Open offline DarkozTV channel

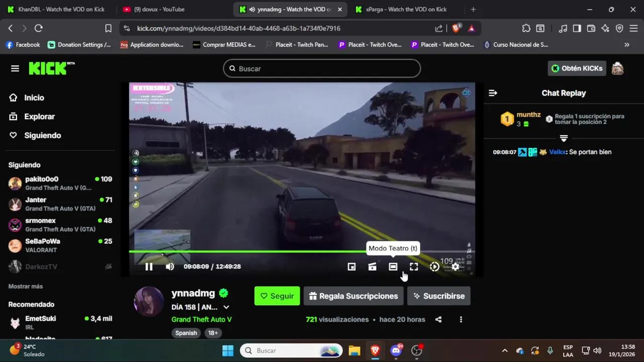(x=60, y=266)
